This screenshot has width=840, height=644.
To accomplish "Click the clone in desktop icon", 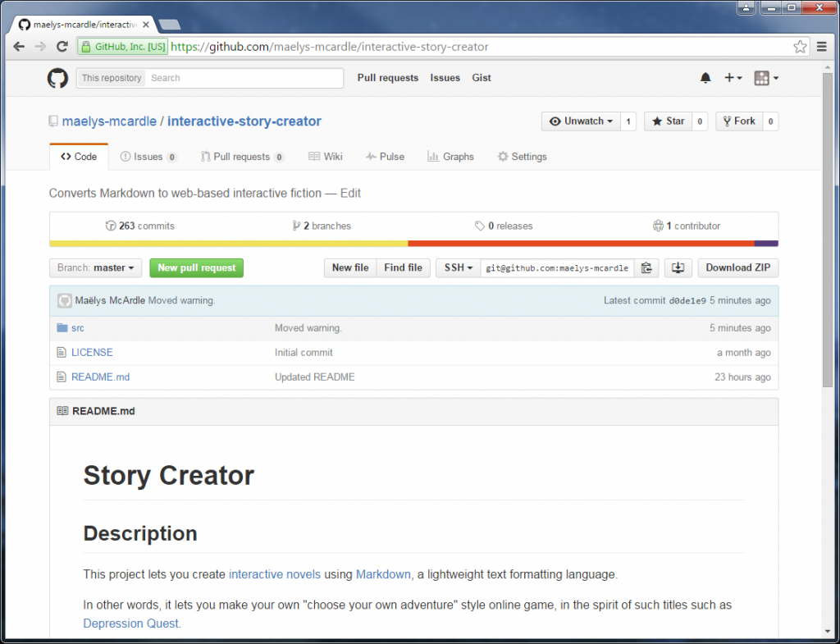I will tap(678, 268).
